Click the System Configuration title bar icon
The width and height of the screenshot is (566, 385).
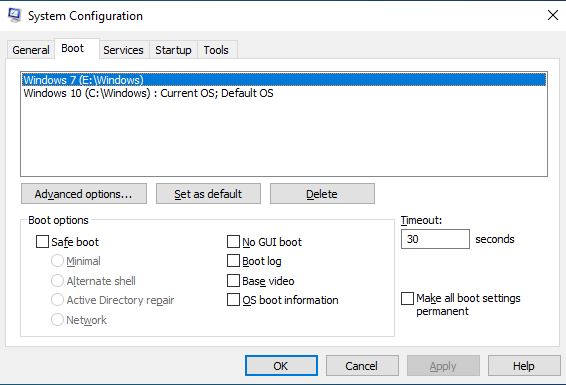pos(14,16)
